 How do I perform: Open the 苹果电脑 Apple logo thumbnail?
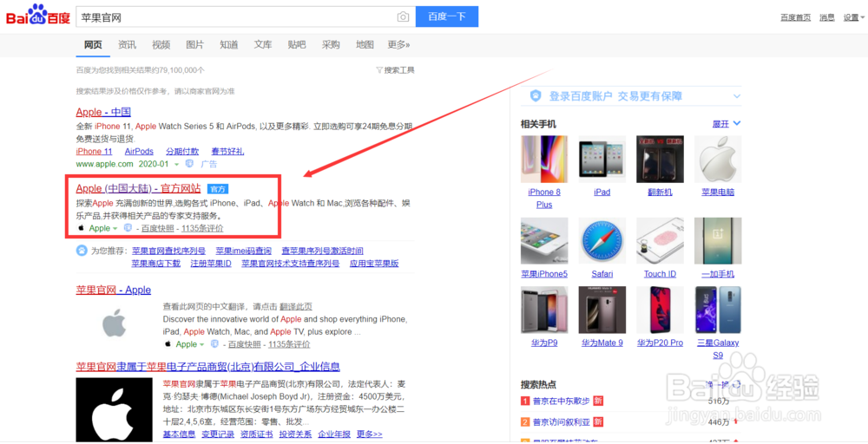[x=718, y=160]
